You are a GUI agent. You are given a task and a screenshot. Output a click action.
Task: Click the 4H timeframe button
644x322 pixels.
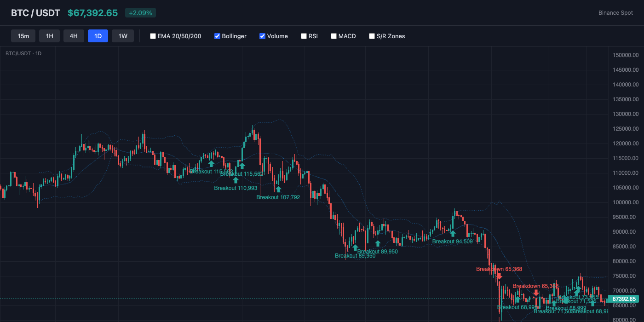pos(74,35)
